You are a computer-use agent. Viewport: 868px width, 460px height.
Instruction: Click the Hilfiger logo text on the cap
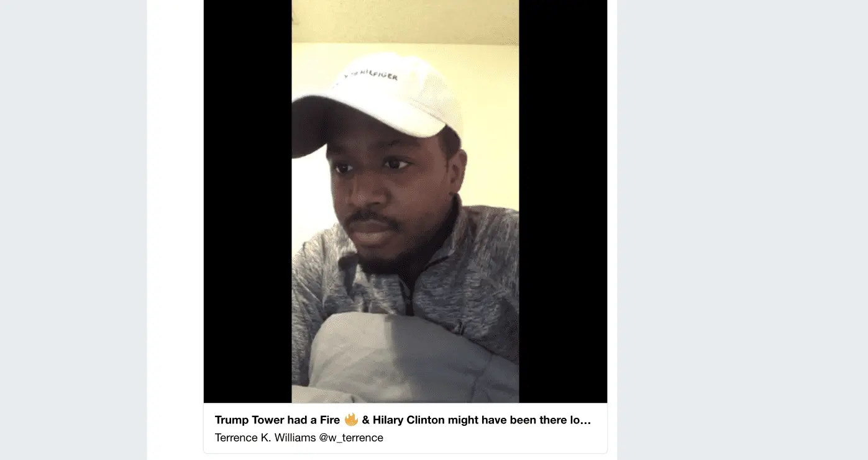(x=372, y=74)
